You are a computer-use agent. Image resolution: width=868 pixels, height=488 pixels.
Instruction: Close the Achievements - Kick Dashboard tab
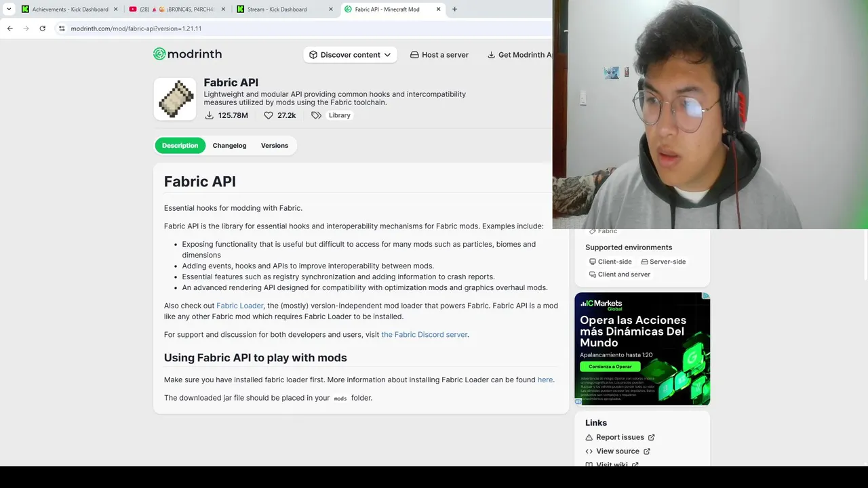tap(115, 9)
